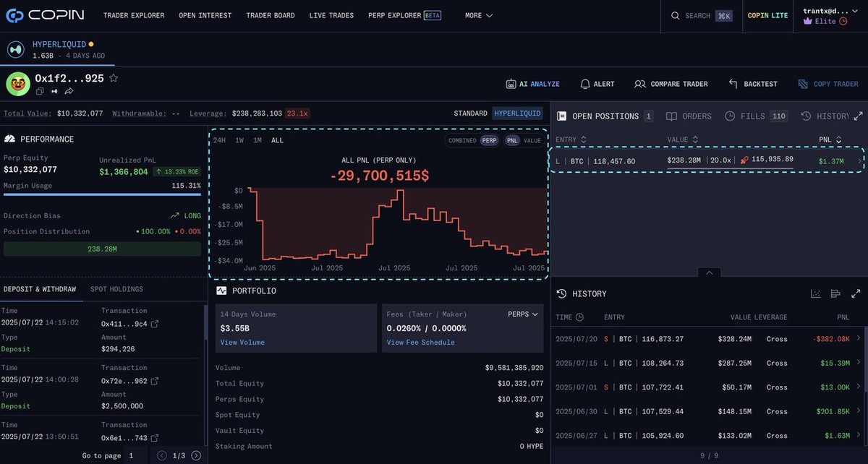Image resolution: width=868 pixels, height=464 pixels.
Task: Click the Elite crown icon
Action: [808, 21]
